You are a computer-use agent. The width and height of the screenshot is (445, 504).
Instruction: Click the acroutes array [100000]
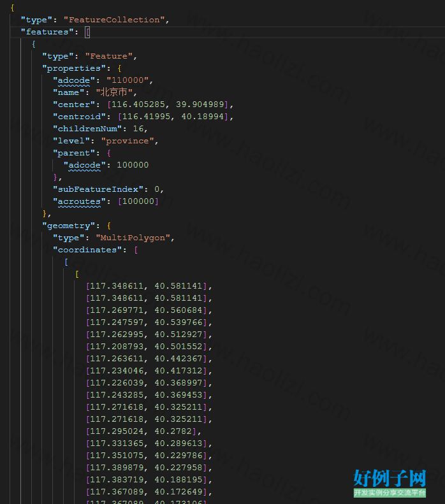138,201
